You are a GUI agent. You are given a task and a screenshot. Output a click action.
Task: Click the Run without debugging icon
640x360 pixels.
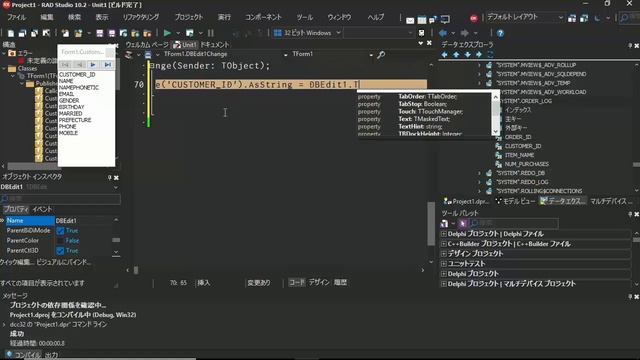tap(190, 33)
